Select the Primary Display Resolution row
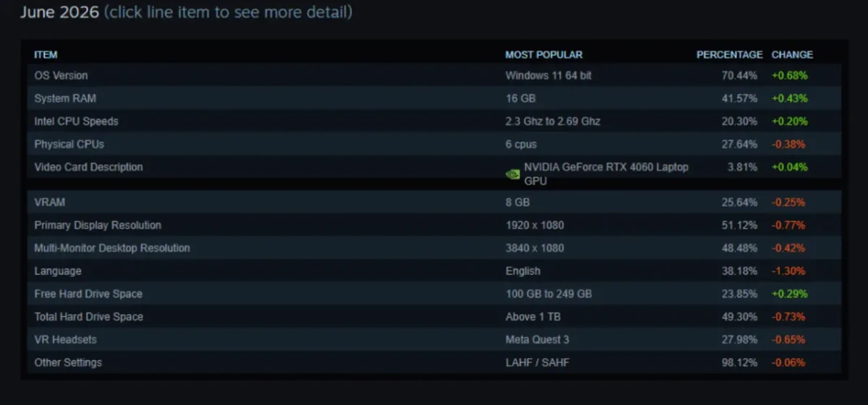868x405 pixels. (x=434, y=225)
